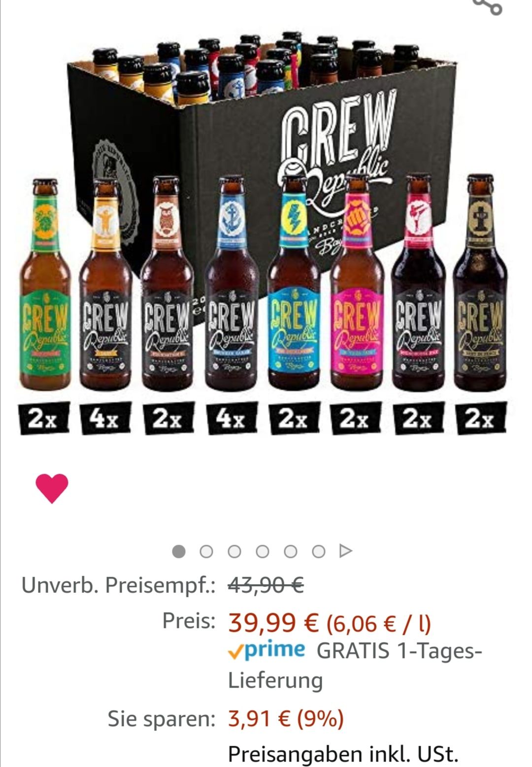Play the product video triangle icon
This screenshot has width=532, height=767.
point(346,551)
